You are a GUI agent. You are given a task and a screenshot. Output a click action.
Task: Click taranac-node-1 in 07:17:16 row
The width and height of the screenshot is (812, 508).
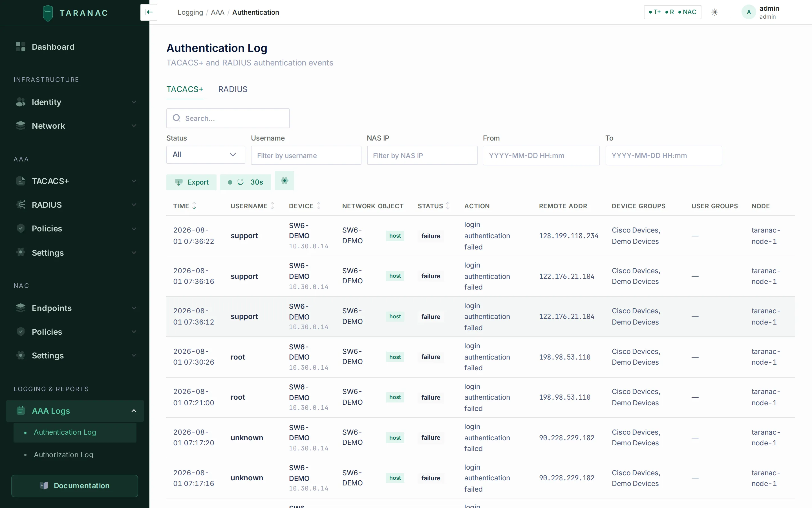click(765, 478)
